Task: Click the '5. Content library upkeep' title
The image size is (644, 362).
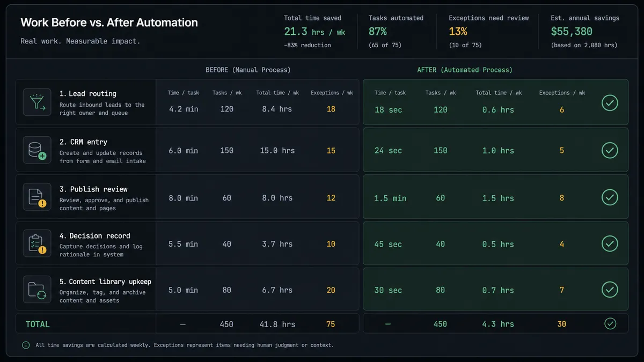Action: (105, 282)
